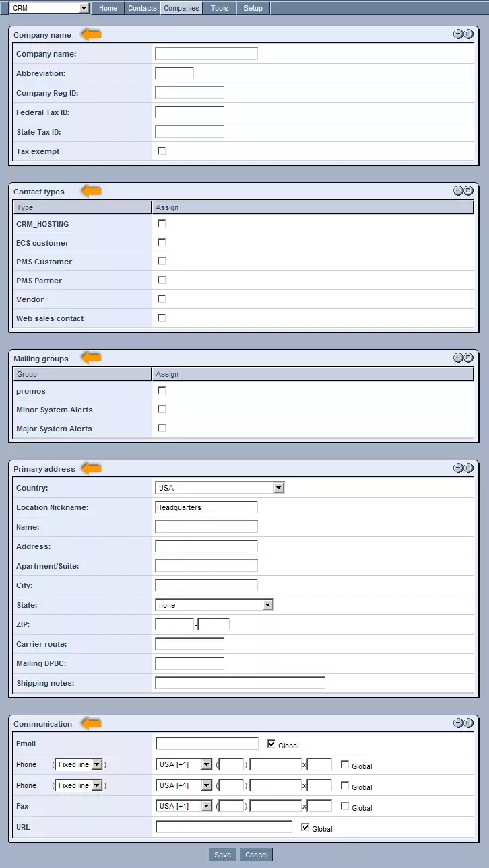Toggle Global checkbox for first Phone row

(346, 764)
